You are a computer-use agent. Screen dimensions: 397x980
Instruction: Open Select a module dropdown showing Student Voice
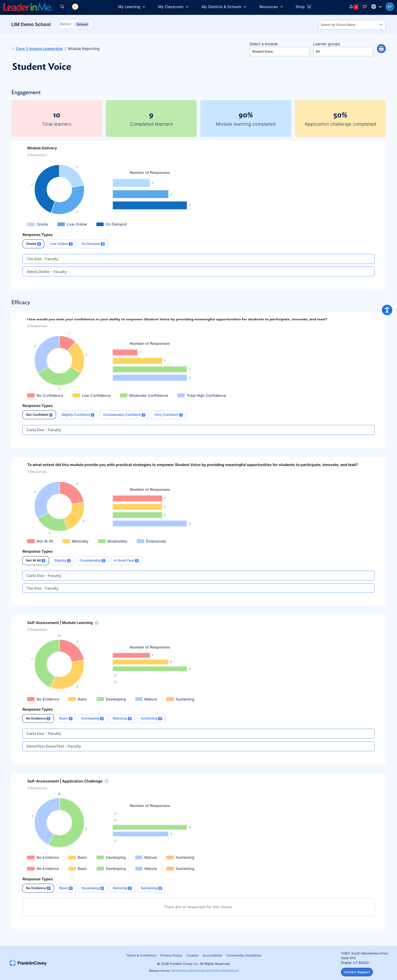[x=279, y=51]
